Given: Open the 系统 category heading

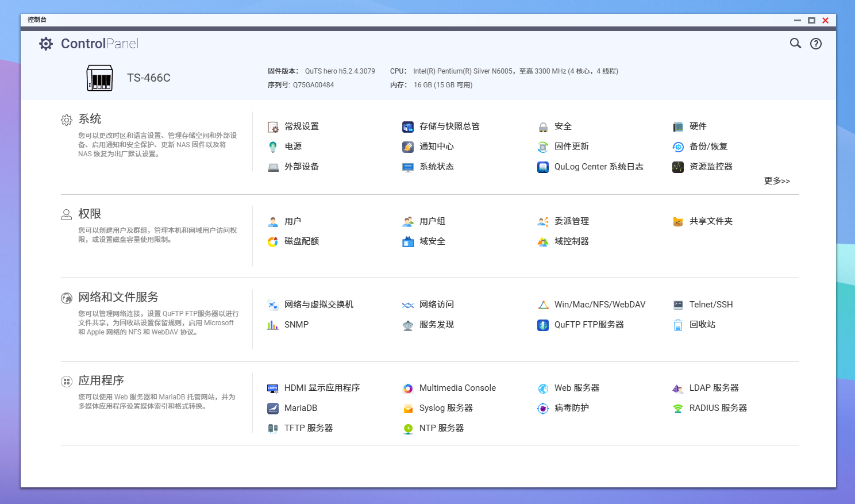Looking at the screenshot, I should [90, 119].
